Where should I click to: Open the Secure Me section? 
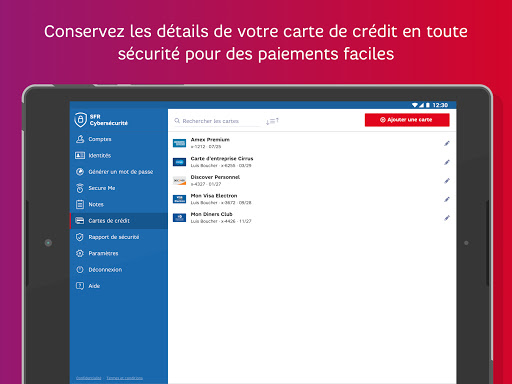(x=119, y=188)
